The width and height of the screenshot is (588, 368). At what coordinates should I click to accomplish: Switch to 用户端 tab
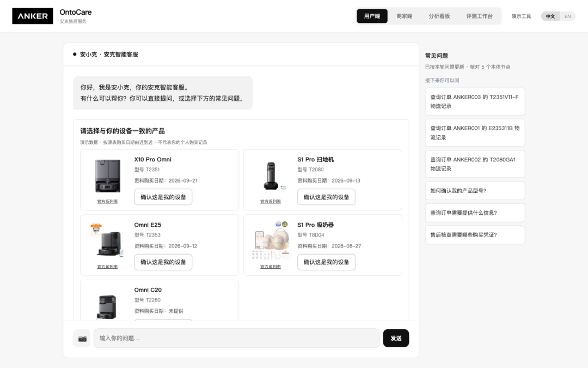click(x=372, y=16)
